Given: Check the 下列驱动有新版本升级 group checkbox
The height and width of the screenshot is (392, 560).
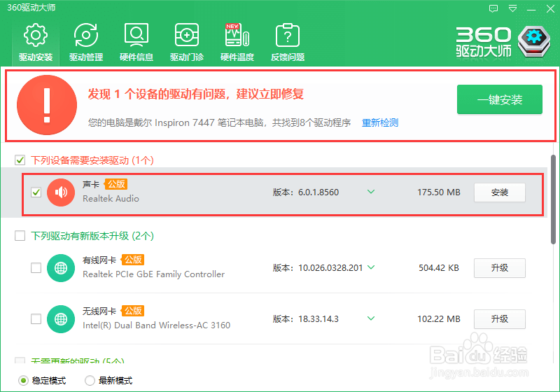Looking at the screenshot, I should coord(20,236).
